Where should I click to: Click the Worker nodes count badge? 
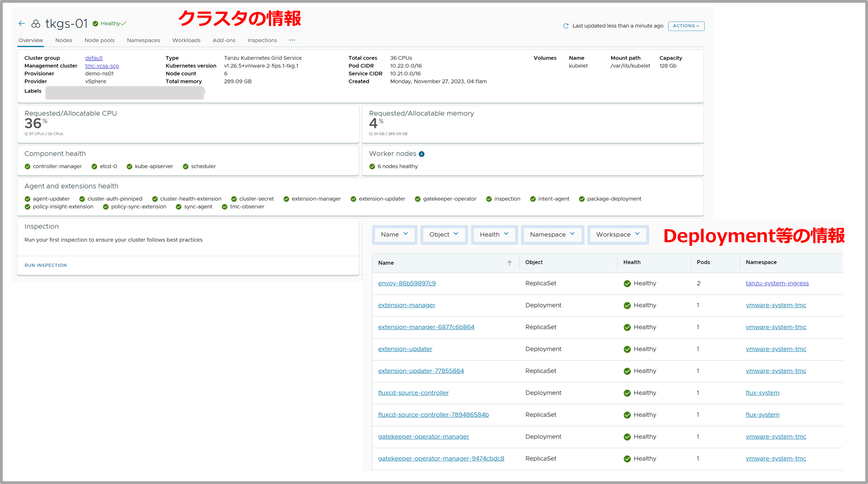(421, 154)
